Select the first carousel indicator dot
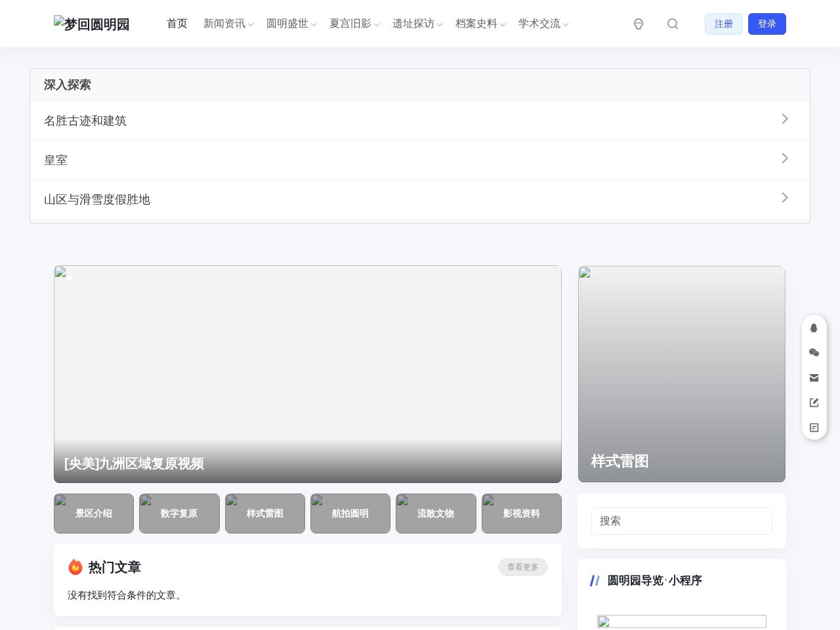 70,278
